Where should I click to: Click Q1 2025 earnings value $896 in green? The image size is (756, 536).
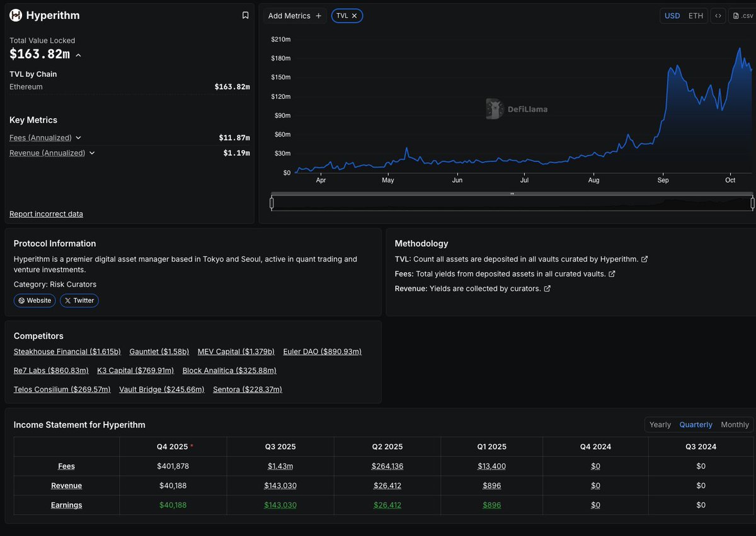[491, 505]
